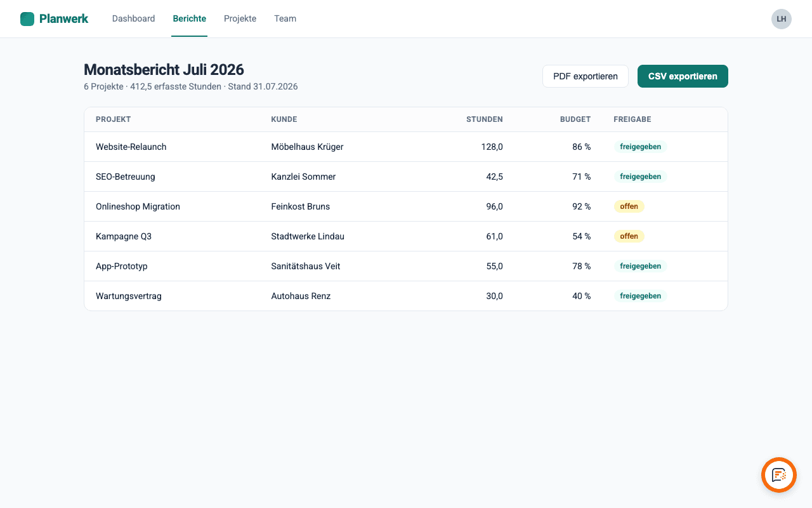The width and height of the screenshot is (812, 508).
Task: Click the 55,0 hours value
Action: point(494,266)
